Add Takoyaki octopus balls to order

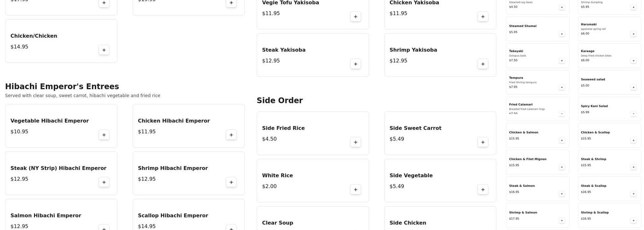point(562,61)
